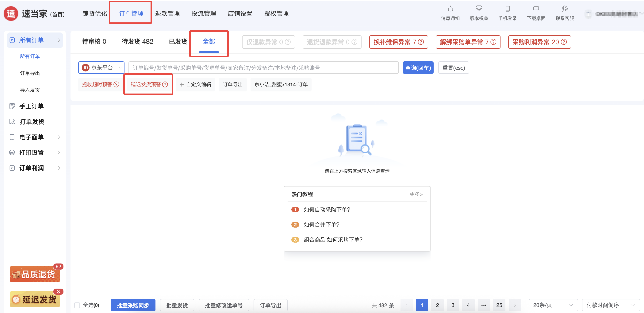Click help icon beside 采购利润异常 20
The width and height of the screenshot is (644, 313).
coord(564,42)
